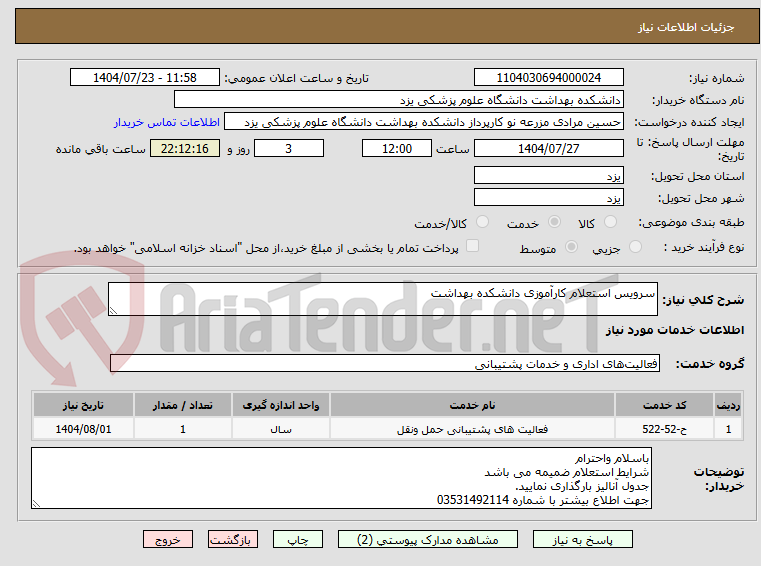Screen dimensions: 761x566
Task: Click the کد خدمت column header
Action: [x=664, y=405]
